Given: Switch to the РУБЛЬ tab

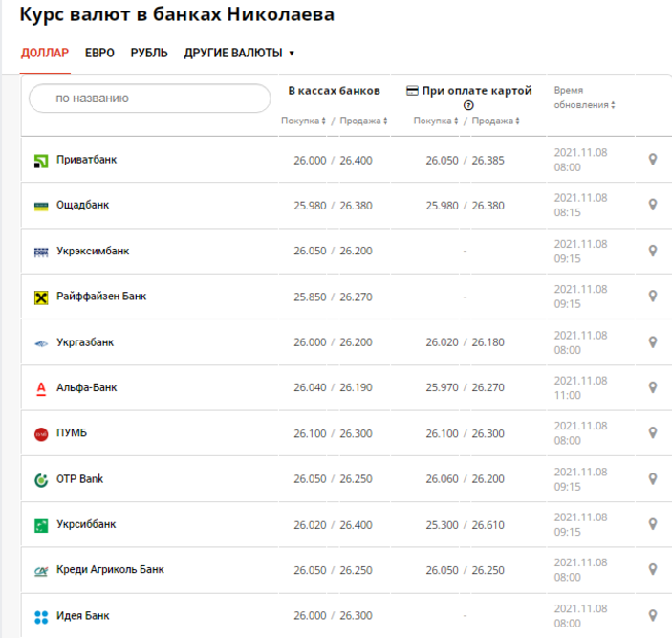Looking at the screenshot, I should click(x=149, y=54).
